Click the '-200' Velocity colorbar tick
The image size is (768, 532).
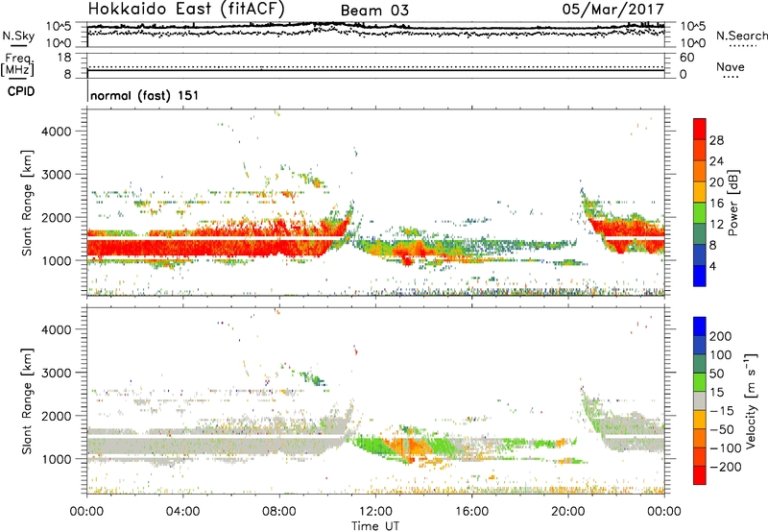point(726,467)
